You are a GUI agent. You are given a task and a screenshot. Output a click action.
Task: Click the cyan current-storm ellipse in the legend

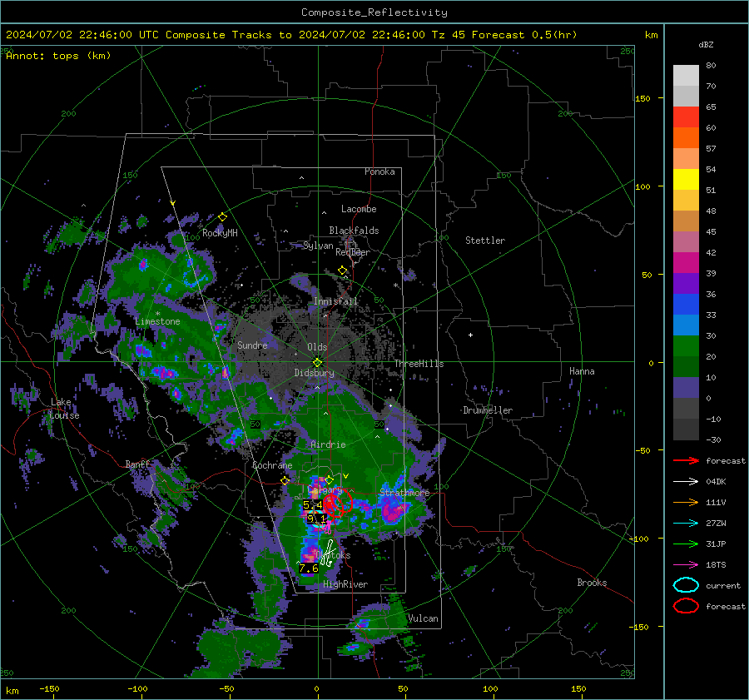click(x=686, y=585)
